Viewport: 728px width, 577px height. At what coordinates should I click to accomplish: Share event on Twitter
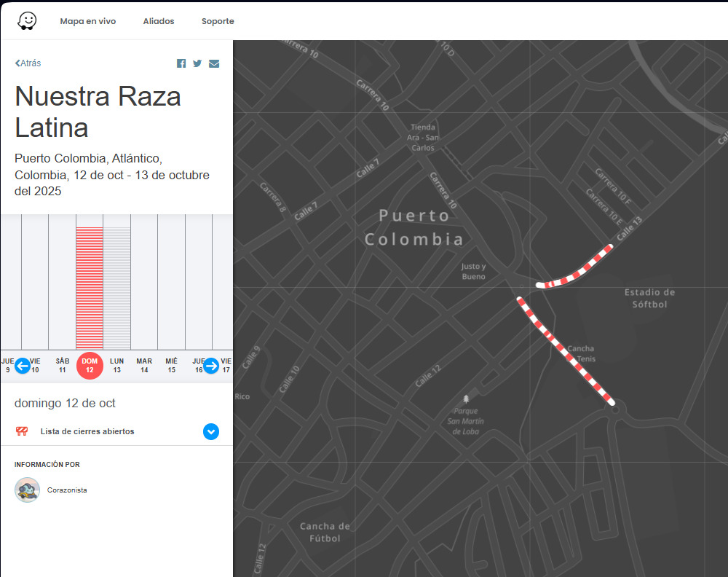click(x=197, y=63)
